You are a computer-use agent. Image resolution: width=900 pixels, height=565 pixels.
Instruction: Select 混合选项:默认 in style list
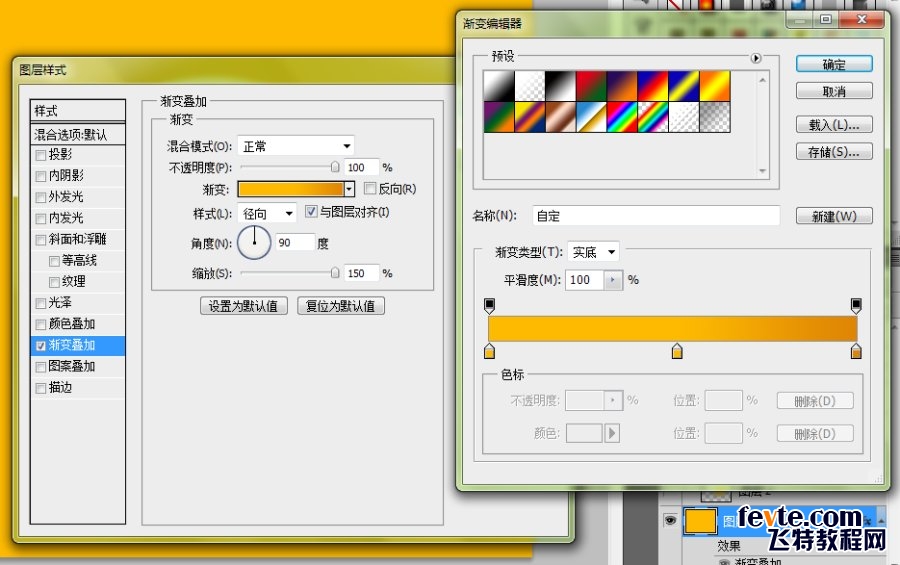77,134
